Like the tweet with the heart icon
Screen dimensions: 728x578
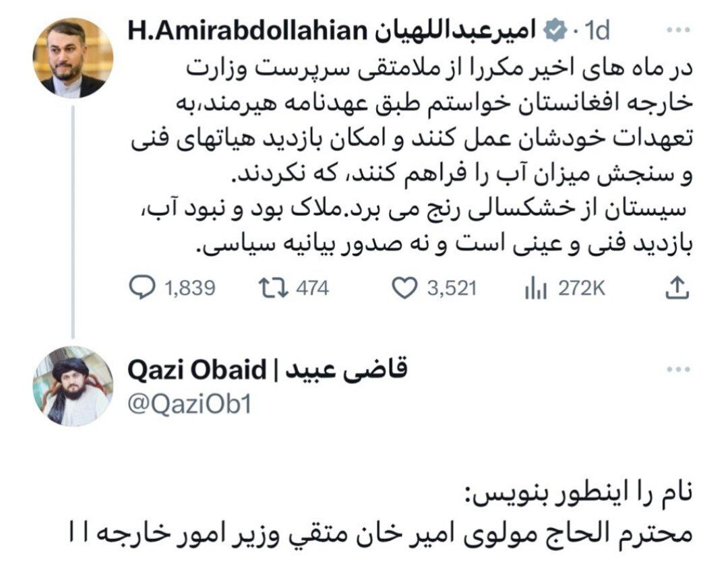pyautogui.click(x=403, y=288)
